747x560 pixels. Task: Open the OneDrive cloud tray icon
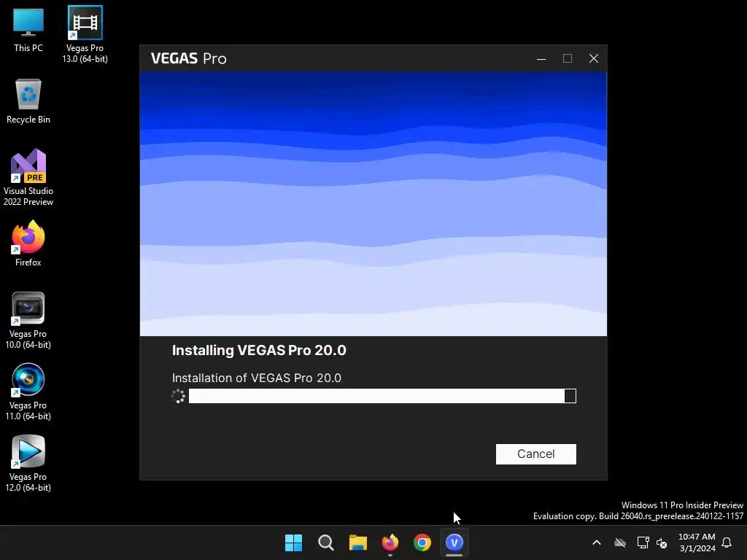(x=620, y=542)
